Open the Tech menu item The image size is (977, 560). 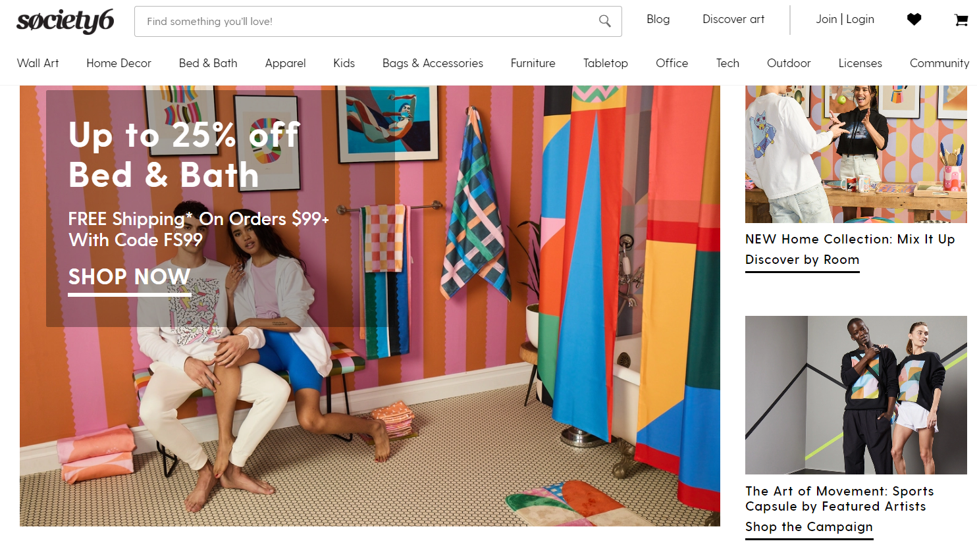[x=727, y=63]
